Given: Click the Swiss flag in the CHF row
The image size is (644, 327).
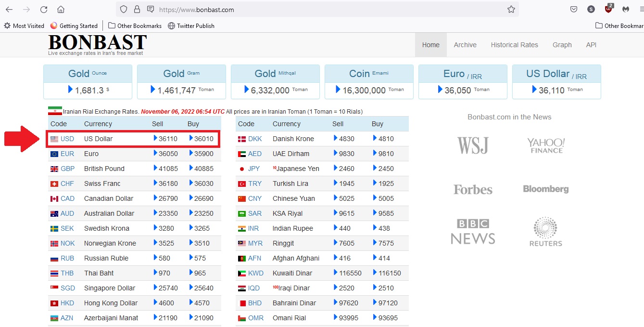Looking at the screenshot, I should coord(54,183).
